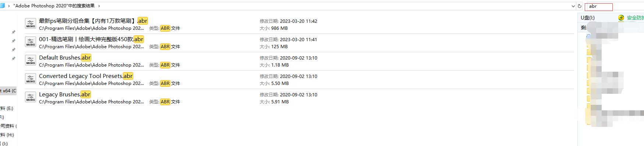Viewport: 644px width, 146px height.
Task: Click the 安全防护 link beside U盘
Action: point(635,18)
